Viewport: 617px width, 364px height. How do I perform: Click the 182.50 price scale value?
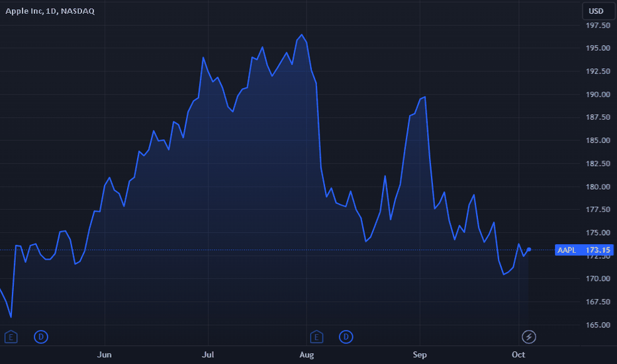[x=598, y=163]
